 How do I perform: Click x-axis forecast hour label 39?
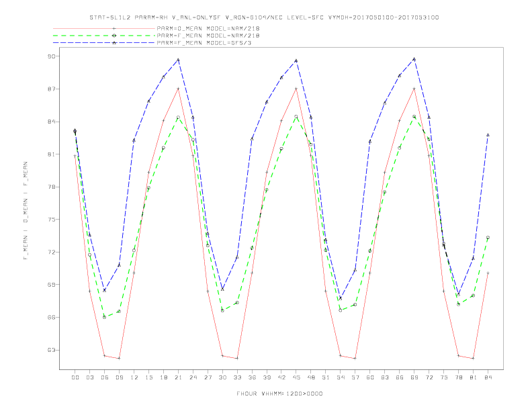click(x=267, y=377)
